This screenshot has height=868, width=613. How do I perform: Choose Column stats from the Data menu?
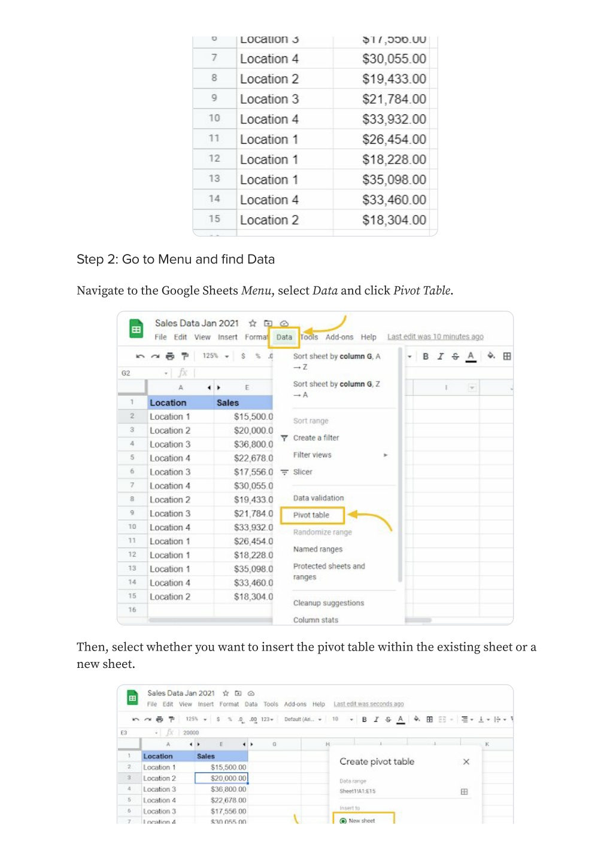tap(315, 620)
